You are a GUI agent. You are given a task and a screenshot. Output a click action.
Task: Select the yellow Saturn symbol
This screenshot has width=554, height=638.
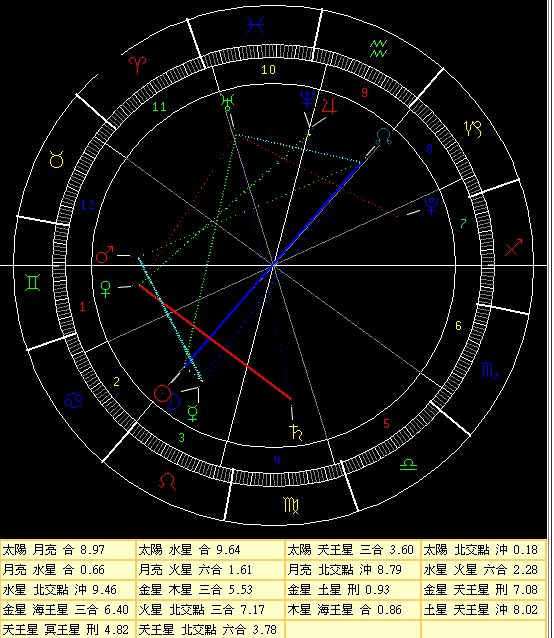296,432
